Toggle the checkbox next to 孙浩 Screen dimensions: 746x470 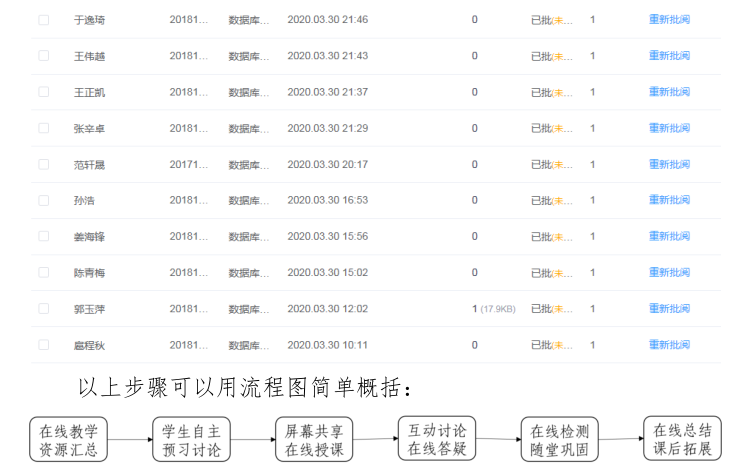tap(42, 200)
